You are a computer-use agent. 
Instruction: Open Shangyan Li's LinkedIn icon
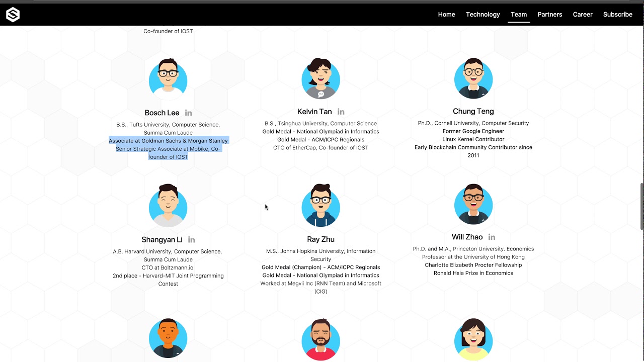(191, 240)
